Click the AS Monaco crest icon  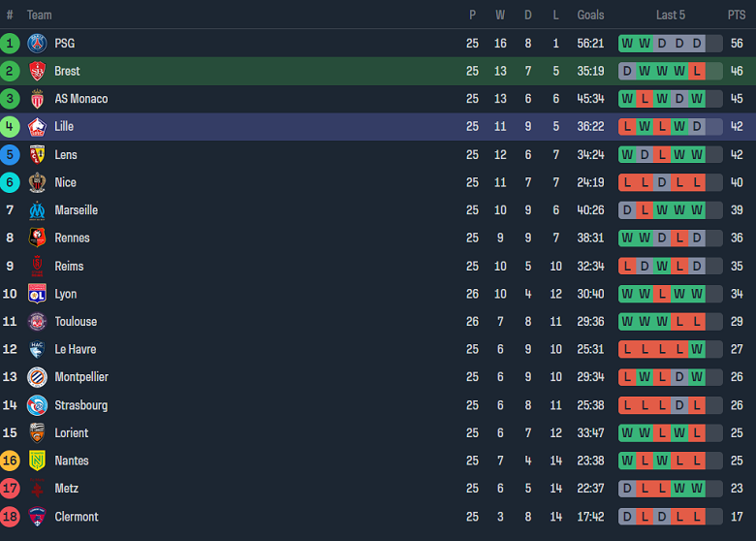click(x=37, y=99)
